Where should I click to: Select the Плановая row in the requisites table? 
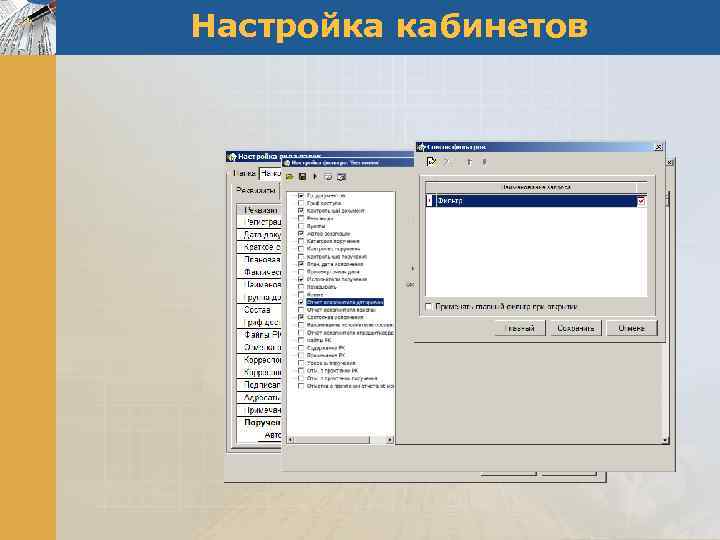click(x=259, y=259)
